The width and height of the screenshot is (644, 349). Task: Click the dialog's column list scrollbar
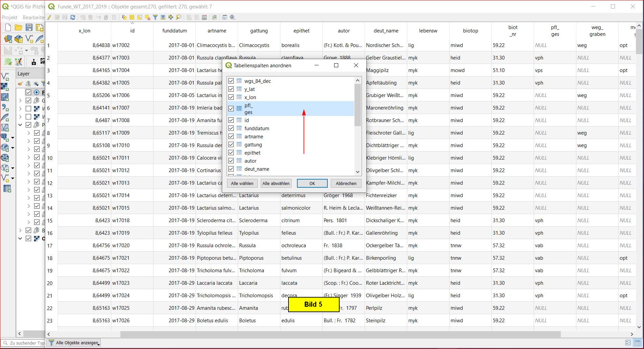pyautogui.click(x=358, y=105)
